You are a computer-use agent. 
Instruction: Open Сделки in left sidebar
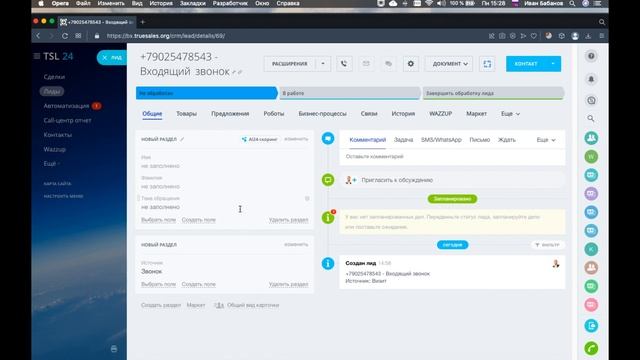coord(54,77)
